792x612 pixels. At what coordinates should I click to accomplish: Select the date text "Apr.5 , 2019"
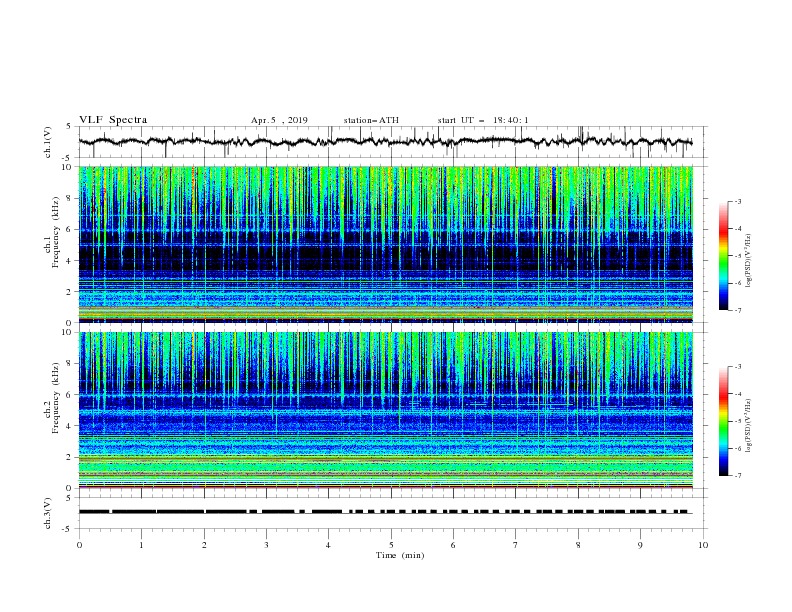coord(279,120)
